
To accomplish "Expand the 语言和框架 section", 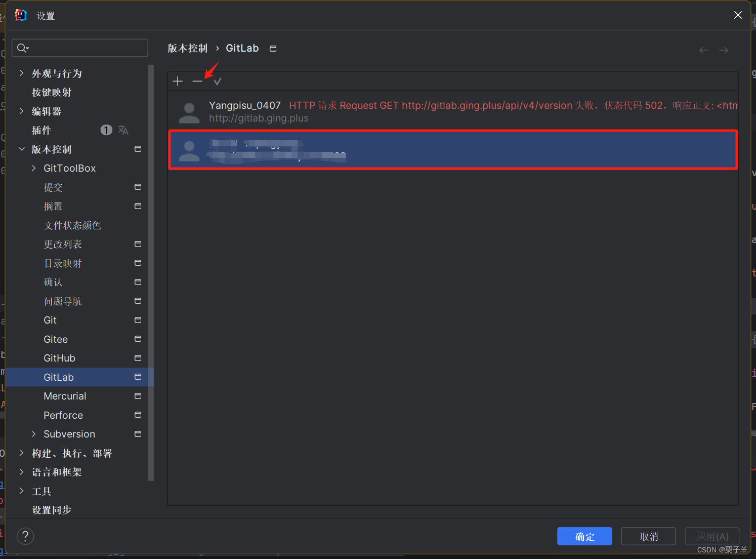I will 21,472.
